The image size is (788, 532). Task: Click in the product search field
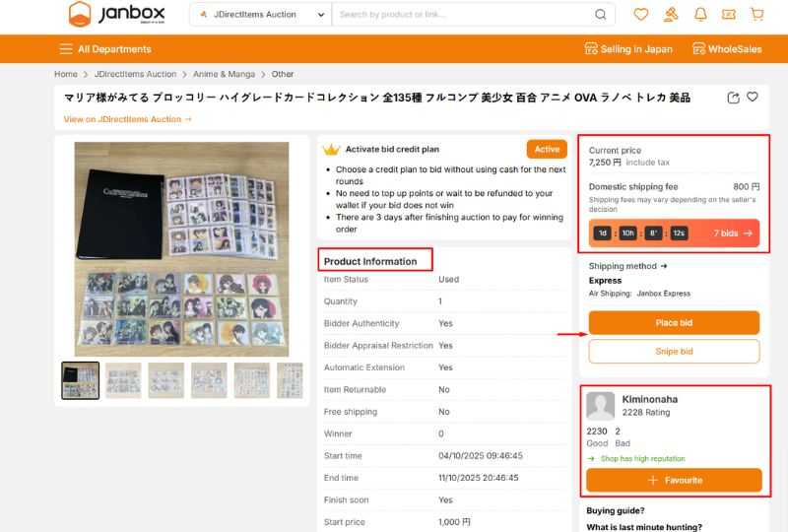pyautogui.click(x=463, y=15)
